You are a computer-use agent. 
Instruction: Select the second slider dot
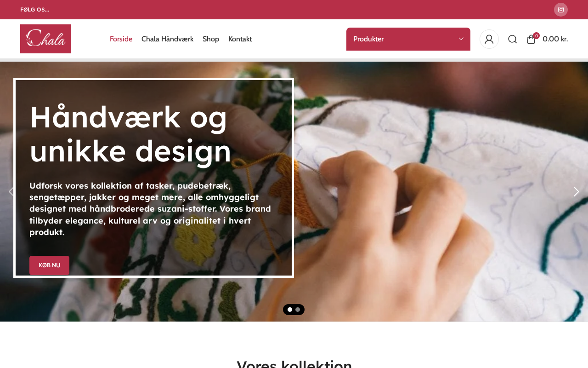[298, 310]
